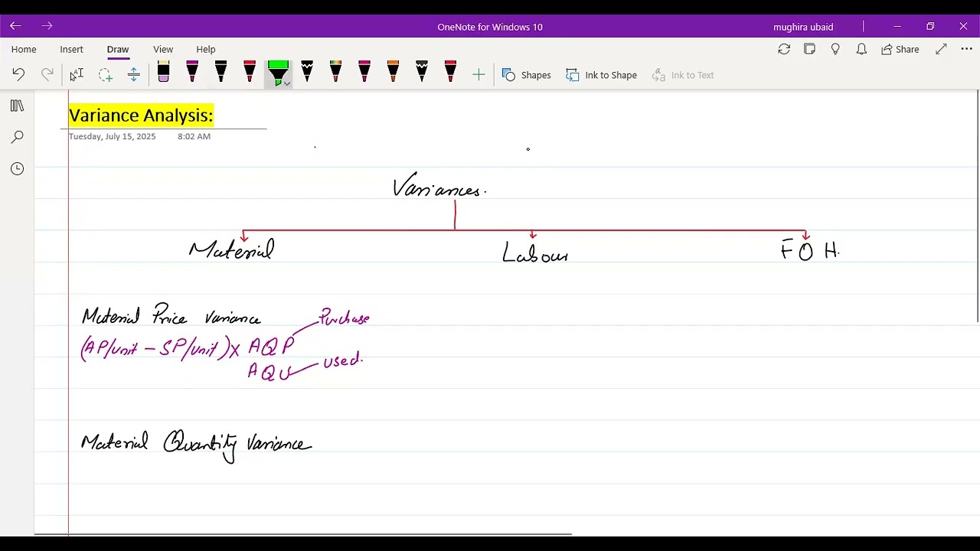Select the red pen beside the plus button
Image resolution: width=980 pixels, height=551 pixels.
pos(450,72)
